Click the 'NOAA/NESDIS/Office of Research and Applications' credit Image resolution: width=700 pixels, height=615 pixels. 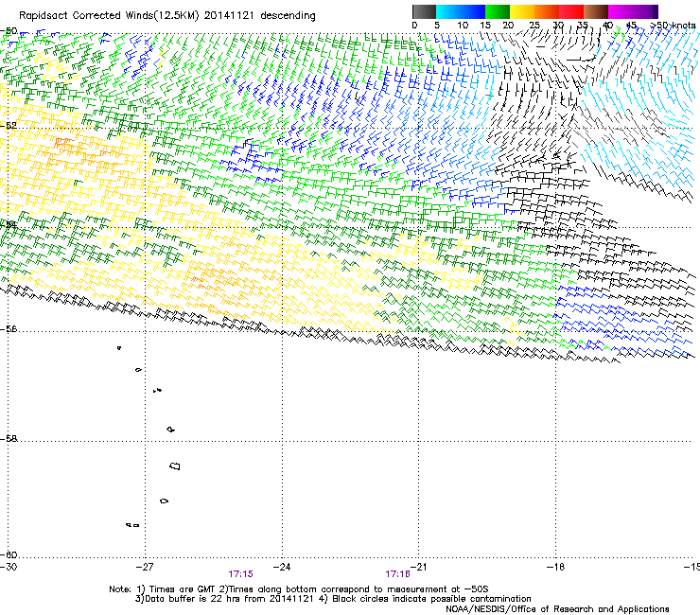point(557,609)
